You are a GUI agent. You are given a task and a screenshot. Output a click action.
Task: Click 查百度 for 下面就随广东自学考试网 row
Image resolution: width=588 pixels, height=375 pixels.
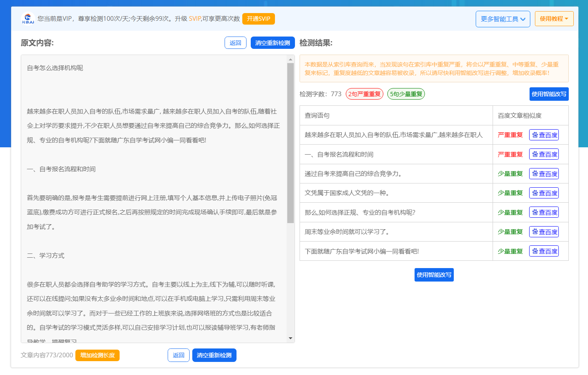(544, 251)
